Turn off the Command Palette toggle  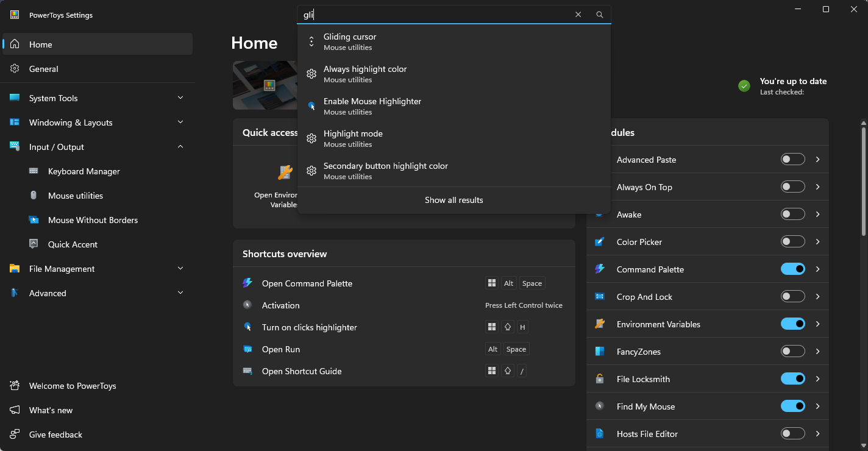(792, 269)
